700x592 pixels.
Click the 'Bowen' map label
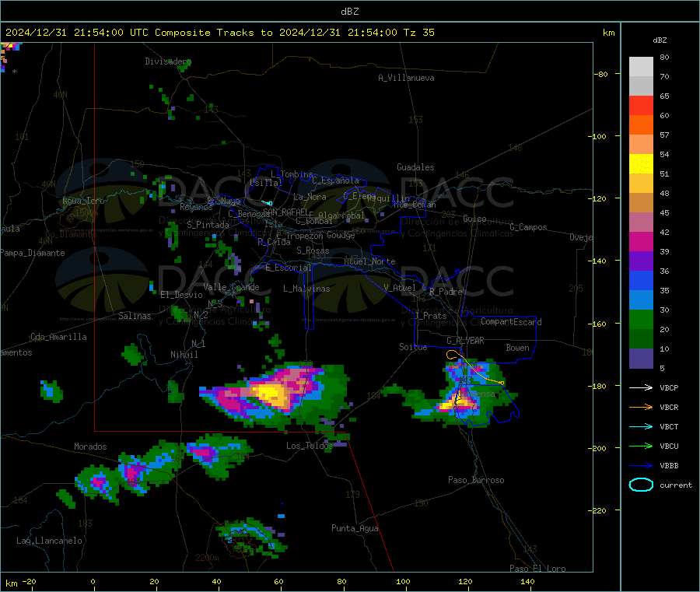click(x=517, y=347)
